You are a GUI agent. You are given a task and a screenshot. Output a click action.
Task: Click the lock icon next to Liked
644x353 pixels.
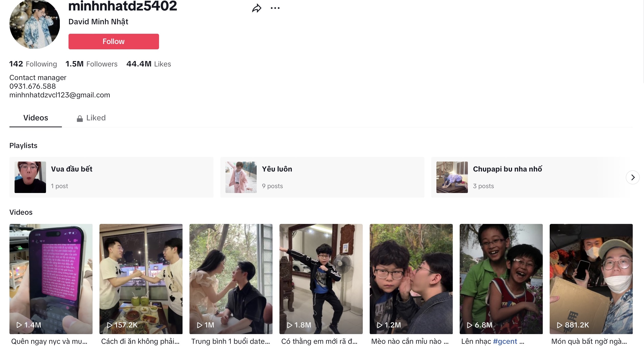coord(80,118)
